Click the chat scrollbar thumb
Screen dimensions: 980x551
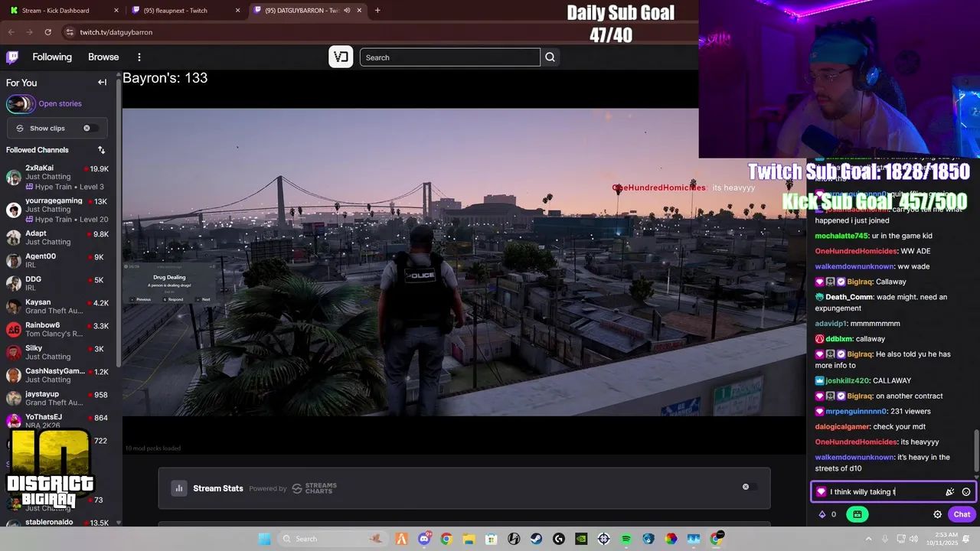pyautogui.click(x=975, y=451)
